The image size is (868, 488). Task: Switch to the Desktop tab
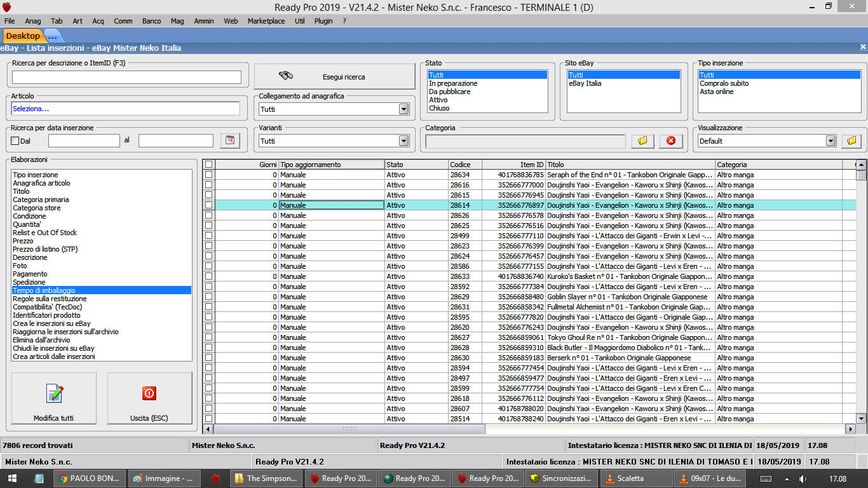tap(23, 36)
